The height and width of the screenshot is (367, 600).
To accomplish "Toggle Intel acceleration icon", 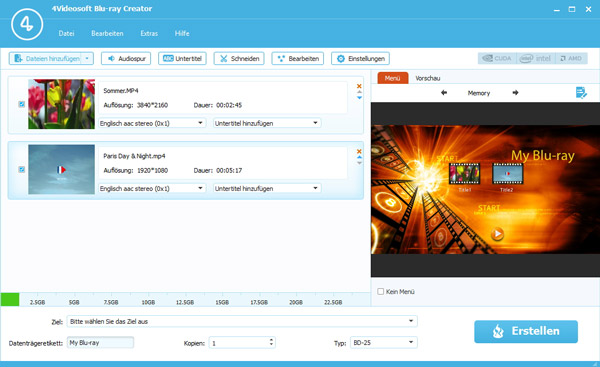I will pos(535,59).
